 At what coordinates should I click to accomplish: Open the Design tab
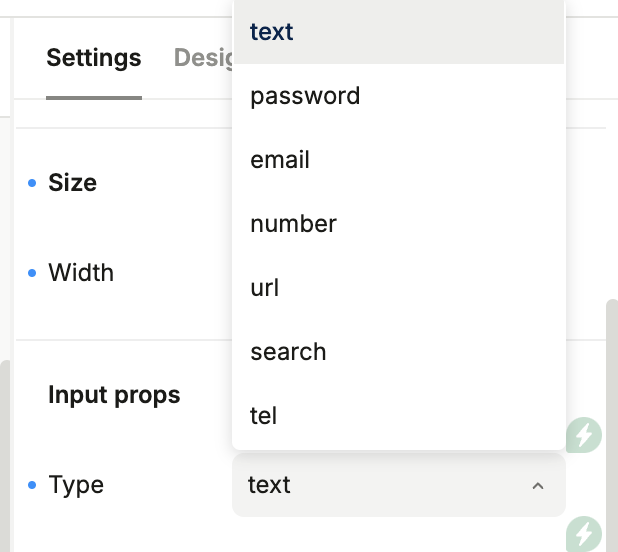pos(203,58)
